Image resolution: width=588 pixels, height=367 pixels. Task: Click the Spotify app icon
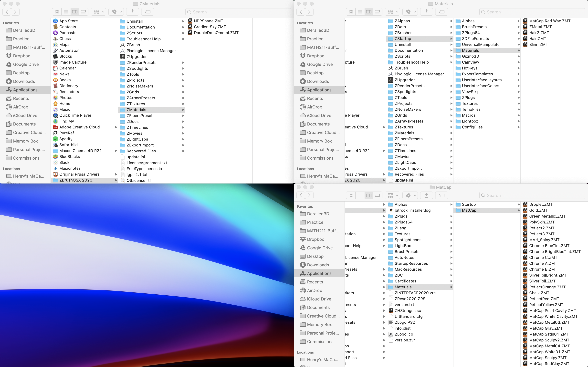click(55, 139)
